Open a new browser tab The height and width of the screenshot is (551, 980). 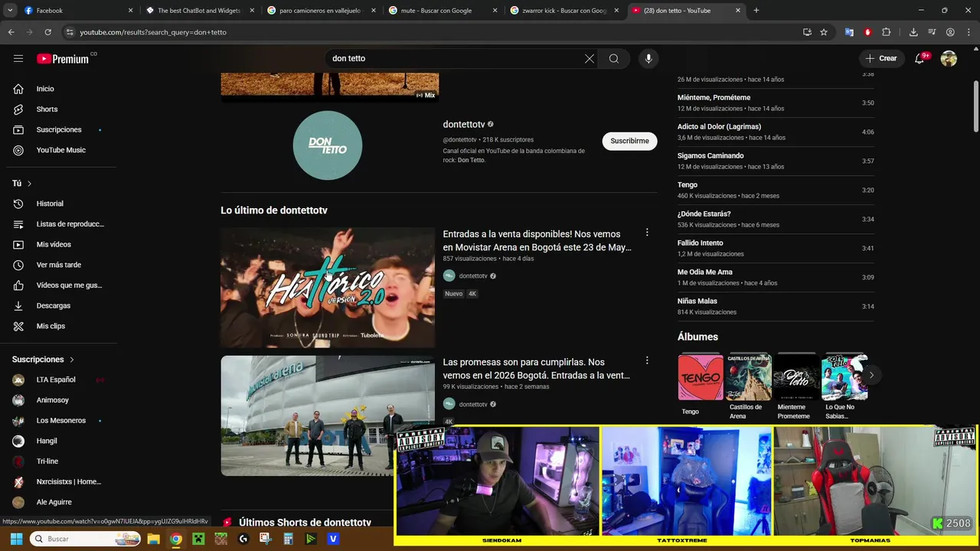click(x=756, y=11)
